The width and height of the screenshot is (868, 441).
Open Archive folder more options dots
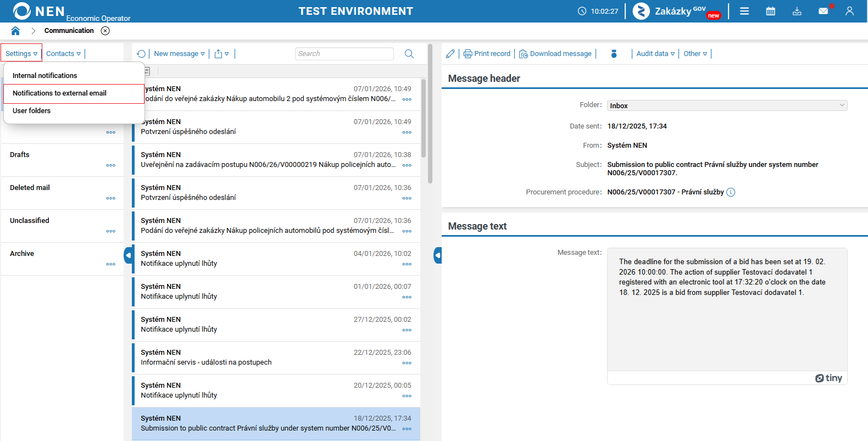point(111,264)
